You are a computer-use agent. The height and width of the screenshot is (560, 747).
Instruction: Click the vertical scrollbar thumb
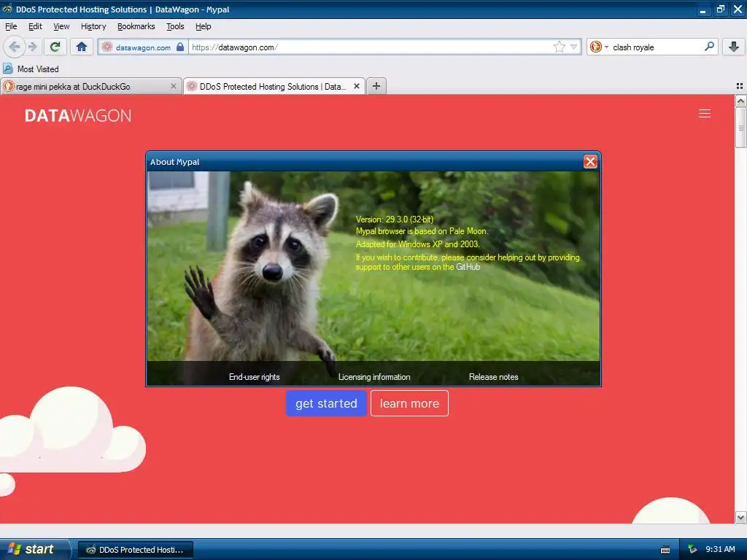[740, 128]
